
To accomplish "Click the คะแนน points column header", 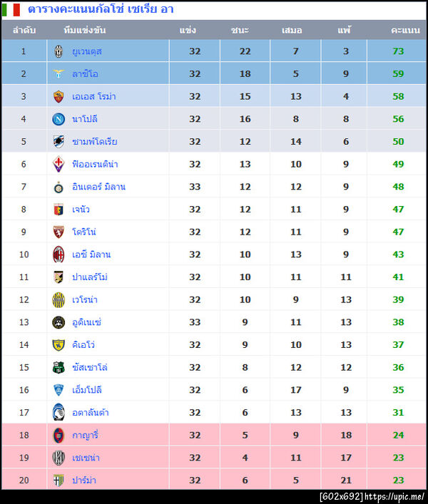I will (x=405, y=31).
